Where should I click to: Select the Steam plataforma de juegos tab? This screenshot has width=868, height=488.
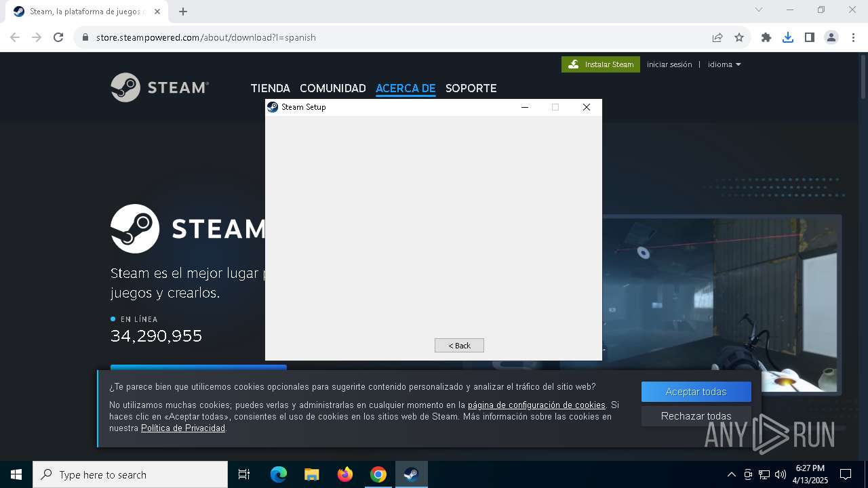pos(85,12)
